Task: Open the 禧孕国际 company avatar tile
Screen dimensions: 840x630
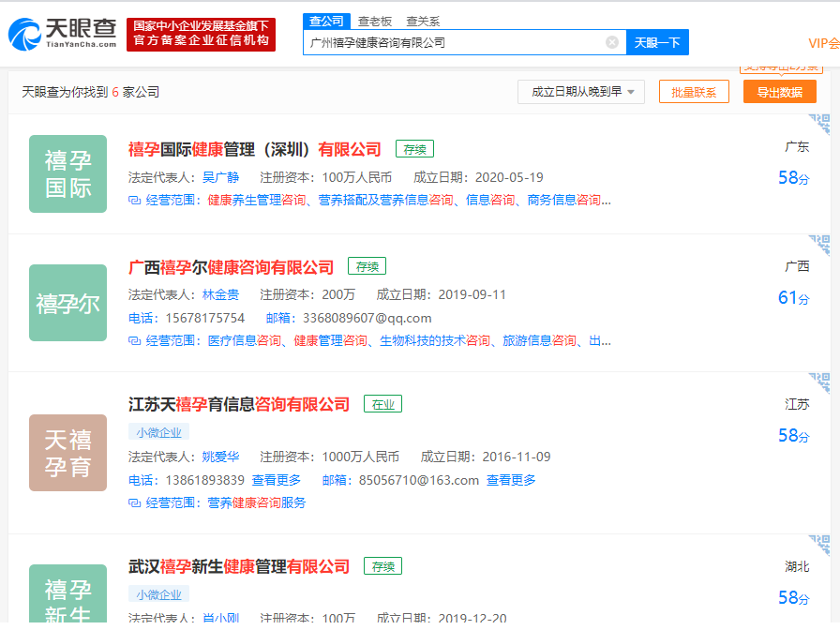Action: click(x=67, y=174)
